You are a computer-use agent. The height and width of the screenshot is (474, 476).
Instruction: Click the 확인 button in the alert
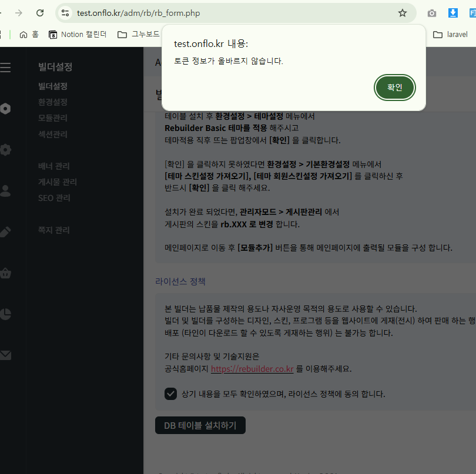394,88
